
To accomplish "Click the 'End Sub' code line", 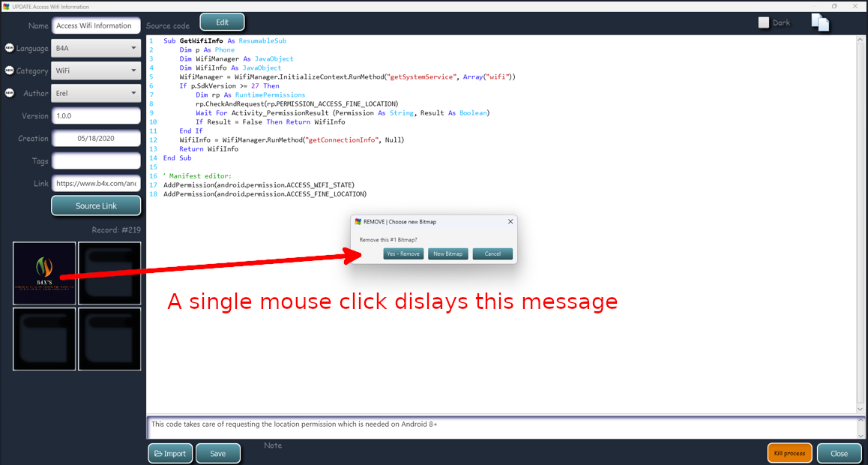I will pyautogui.click(x=177, y=157).
